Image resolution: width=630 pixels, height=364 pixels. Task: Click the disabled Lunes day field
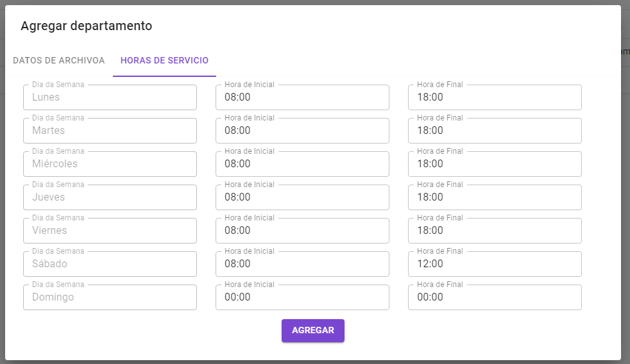[x=110, y=97]
